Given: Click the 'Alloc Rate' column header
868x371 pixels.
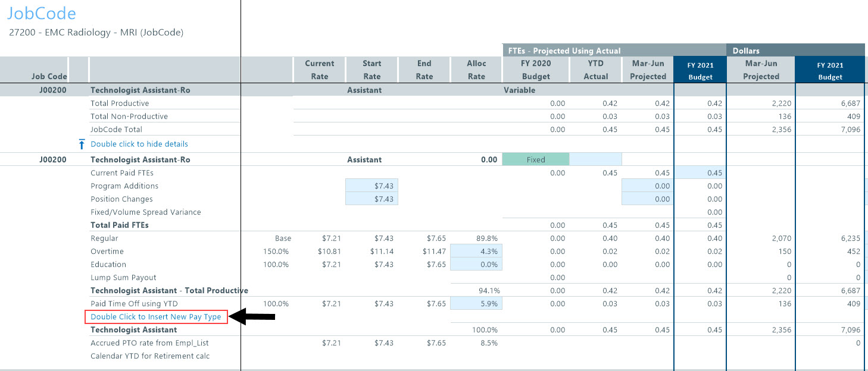Looking at the screenshot, I should tap(476, 70).
